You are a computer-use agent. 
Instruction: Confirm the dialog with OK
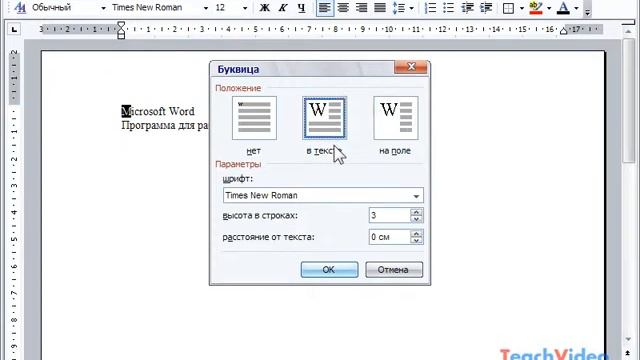(329, 270)
